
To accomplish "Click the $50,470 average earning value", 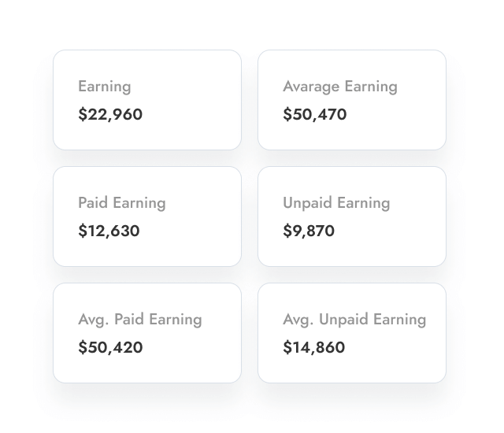I will point(314,115).
